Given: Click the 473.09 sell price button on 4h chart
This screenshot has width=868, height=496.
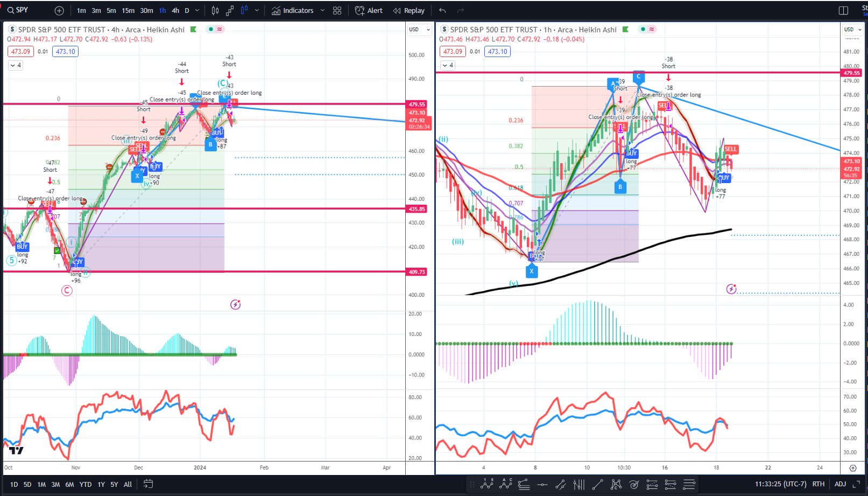Looking at the screenshot, I should coord(21,52).
